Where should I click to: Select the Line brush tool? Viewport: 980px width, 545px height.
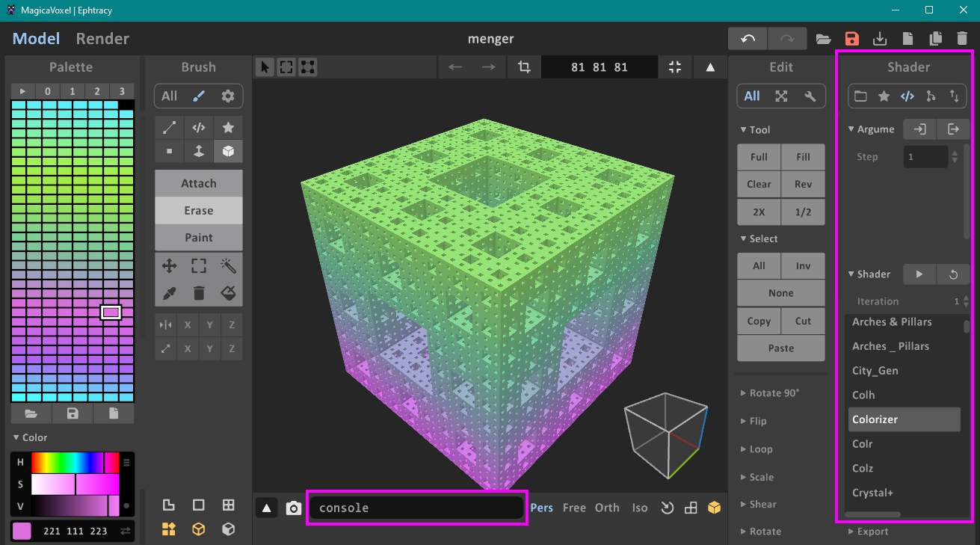(x=168, y=127)
